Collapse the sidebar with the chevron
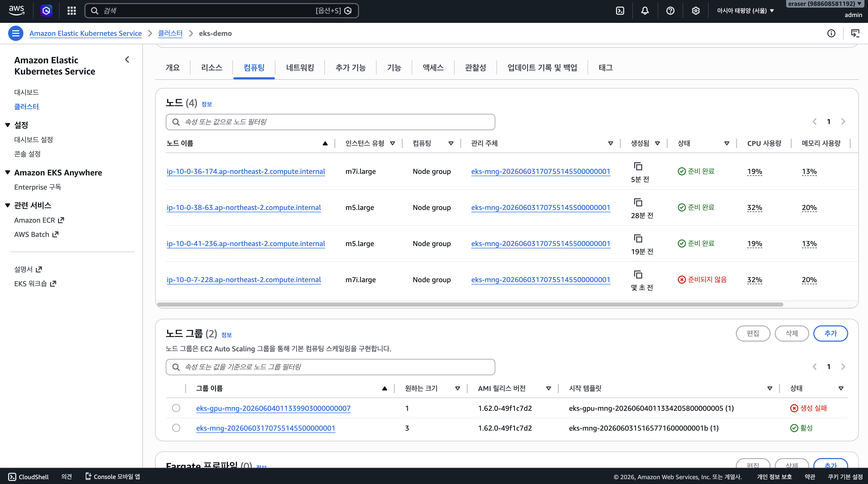868x484 pixels. pyautogui.click(x=127, y=60)
